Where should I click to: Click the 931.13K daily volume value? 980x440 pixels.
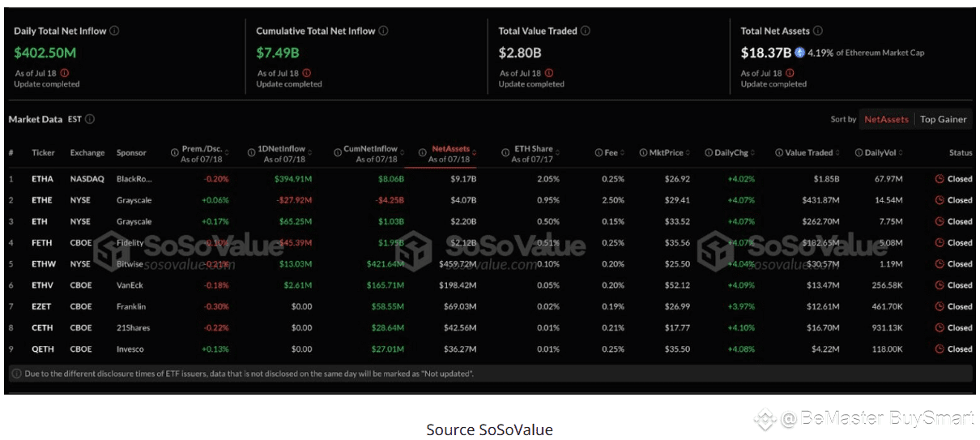point(887,327)
